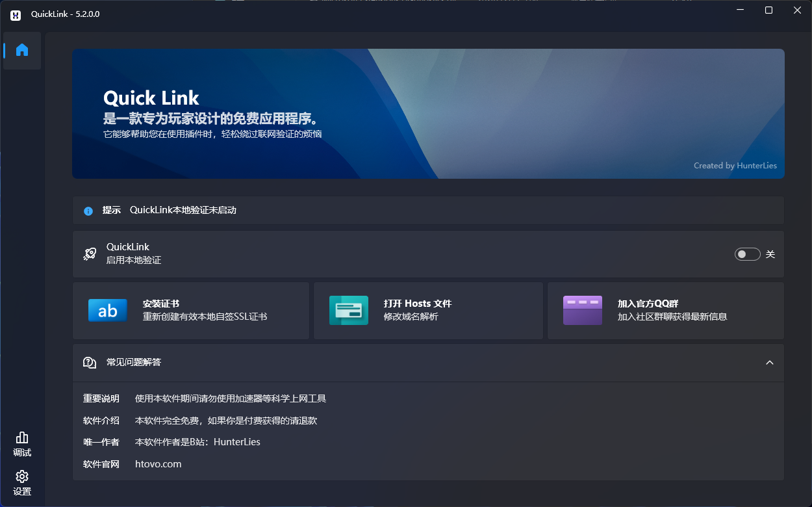Click the htovo.com website link
812x507 pixels.
point(158,464)
